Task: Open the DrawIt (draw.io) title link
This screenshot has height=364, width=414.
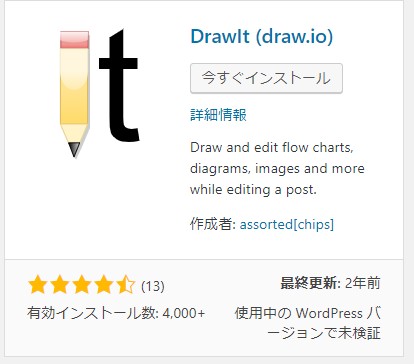Action: coord(262,36)
